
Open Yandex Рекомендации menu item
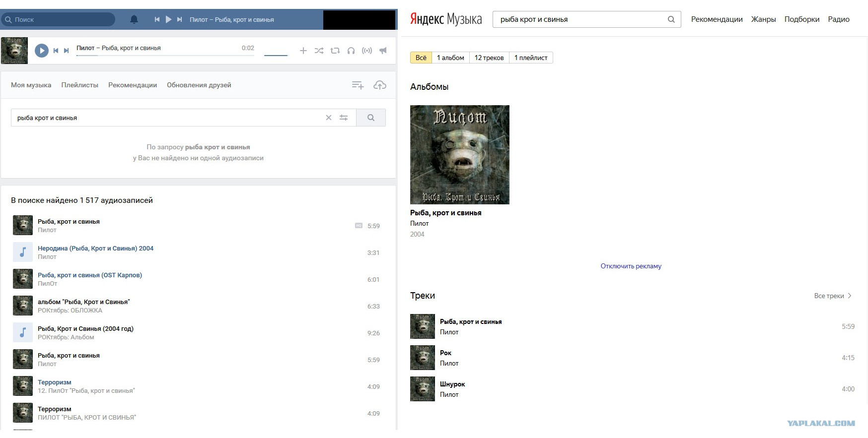point(717,19)
